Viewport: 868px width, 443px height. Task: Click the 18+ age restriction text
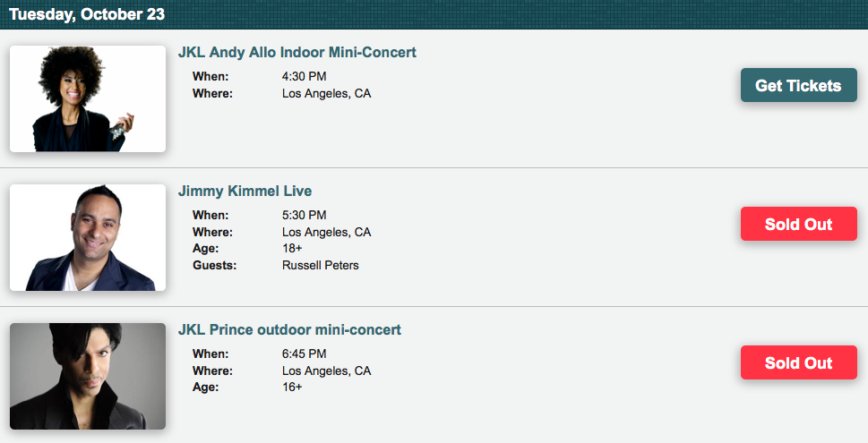pyautogui.click(x=292, y=249)
